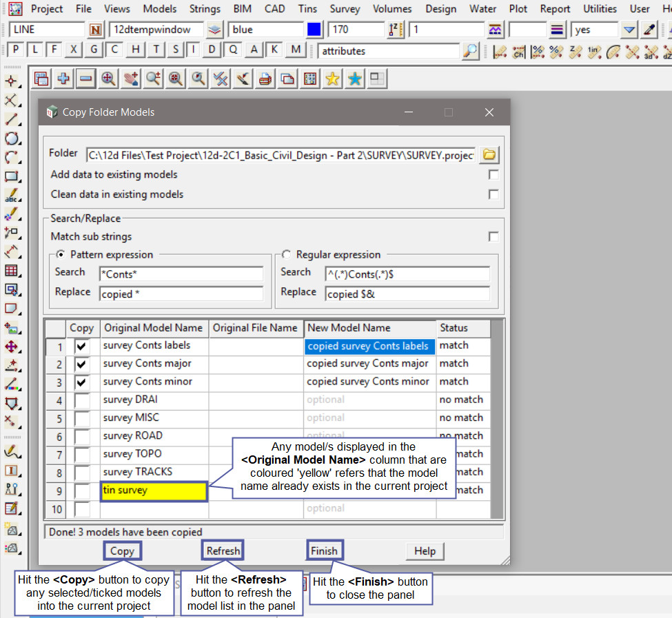Open the Strings menu

[x=205, y=9]
